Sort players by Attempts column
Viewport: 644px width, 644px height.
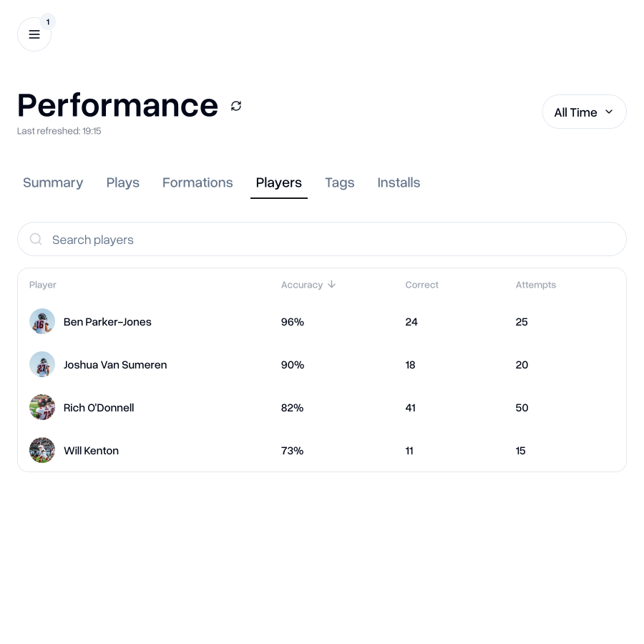coord(535,285)
